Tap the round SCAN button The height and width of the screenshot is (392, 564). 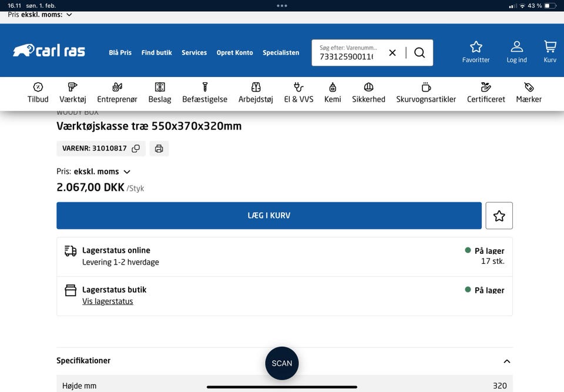click(282, 363)
